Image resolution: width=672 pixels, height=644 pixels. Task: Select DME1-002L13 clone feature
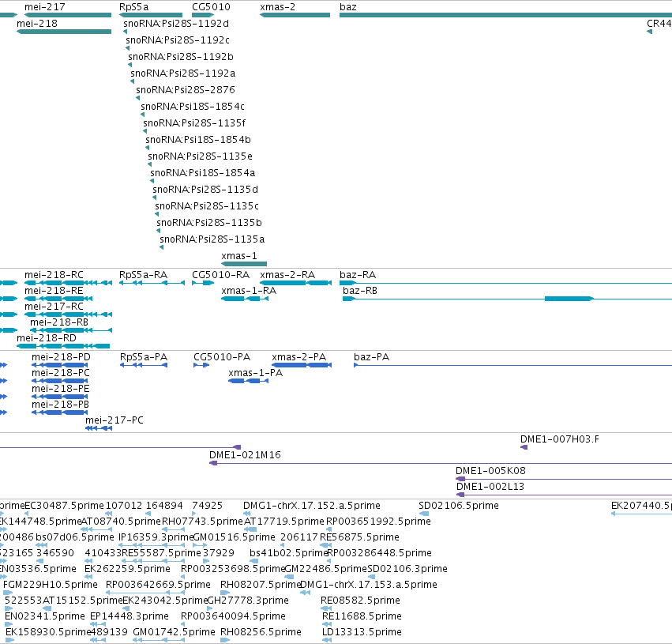[564, 495]
